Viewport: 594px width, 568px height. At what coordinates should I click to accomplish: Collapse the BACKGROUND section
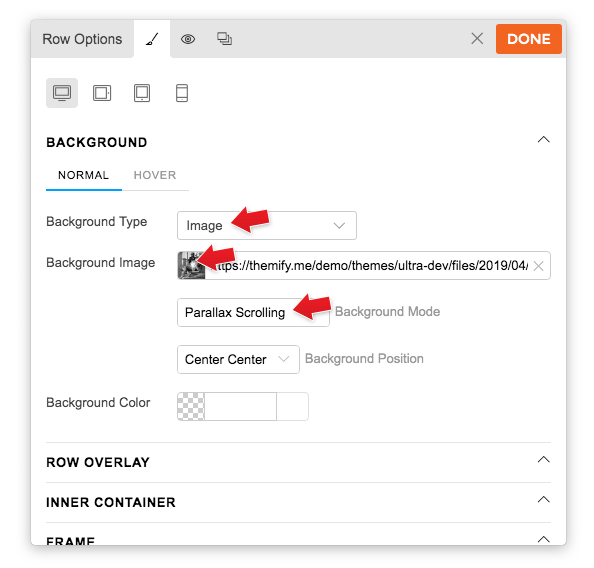tap(543, 139)
